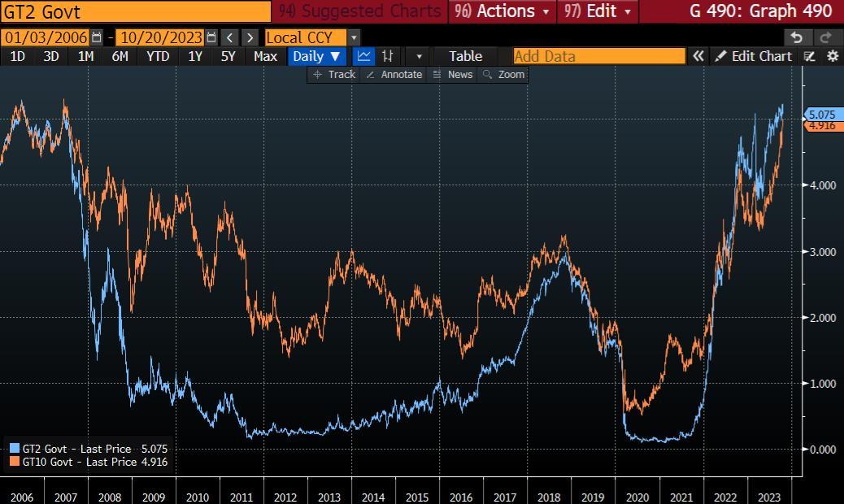Click the previous date range arrow
Viewport: 844px width, 504px height.
click(x=230, y=37)
